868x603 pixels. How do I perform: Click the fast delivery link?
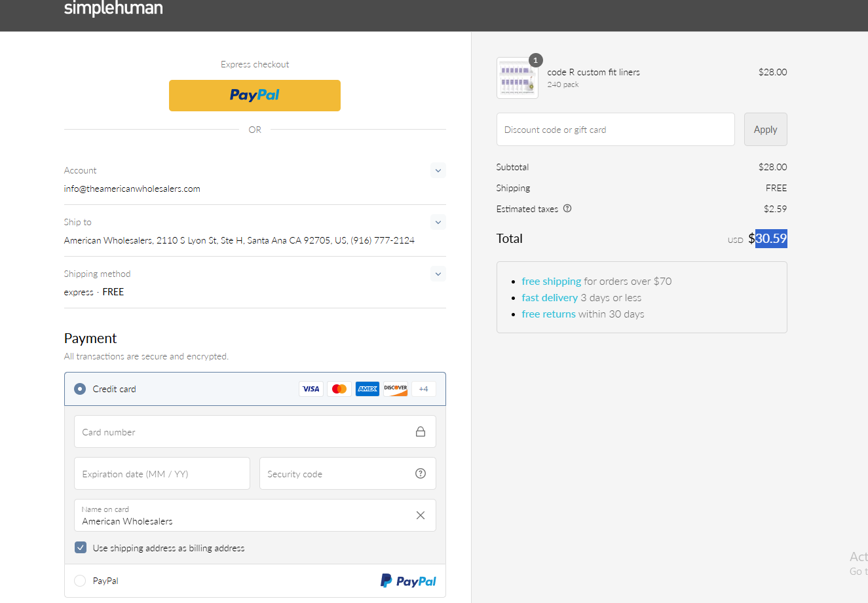550,297
